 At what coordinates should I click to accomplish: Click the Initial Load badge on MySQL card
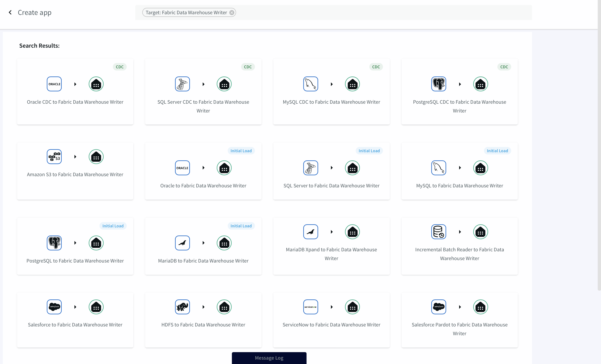click(497, 150)
